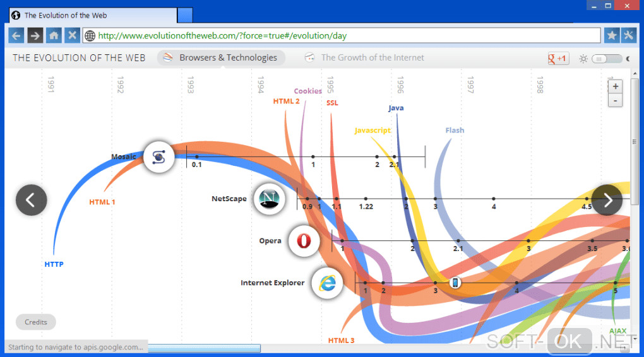
Task: Click the Opera browser name label
Action: pyautogui.click(x=270, y=241)
